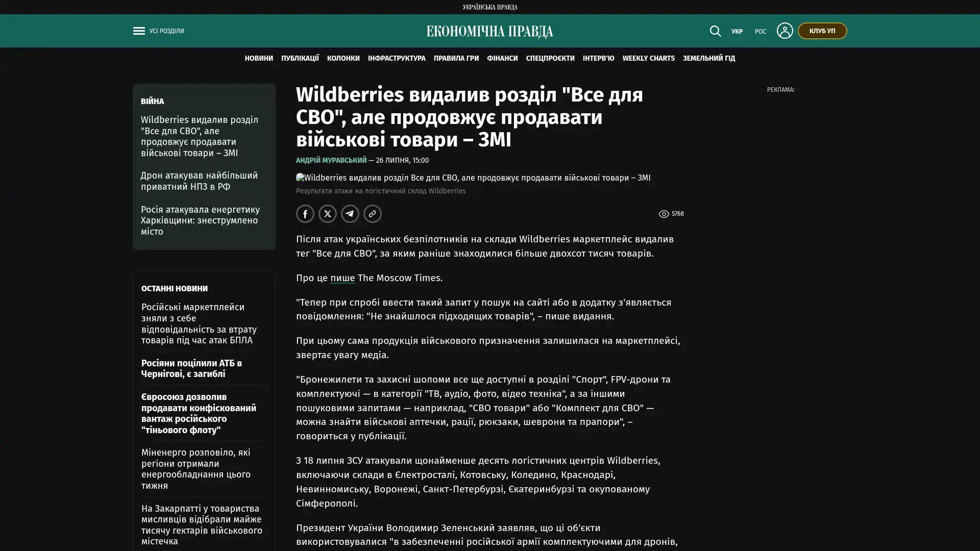Screen dimensions: 980x551
Task: Open the ІНФРАСТРУКТУРА section
Action: (397, 58)
